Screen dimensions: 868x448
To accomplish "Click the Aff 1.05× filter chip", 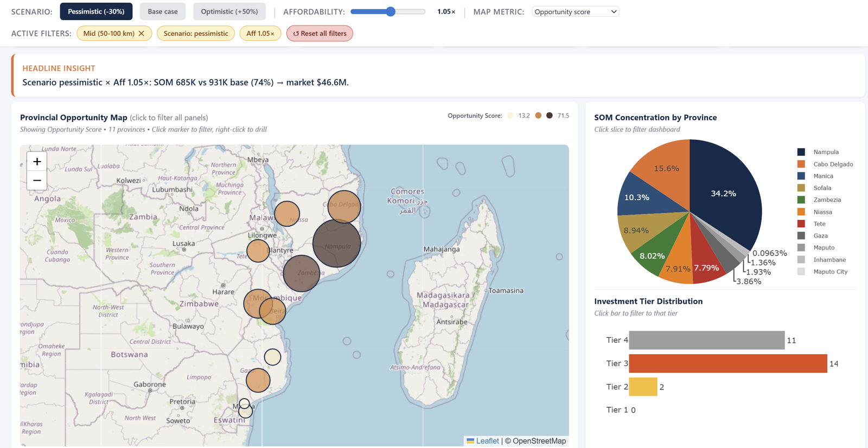I will tap(260, 34).
